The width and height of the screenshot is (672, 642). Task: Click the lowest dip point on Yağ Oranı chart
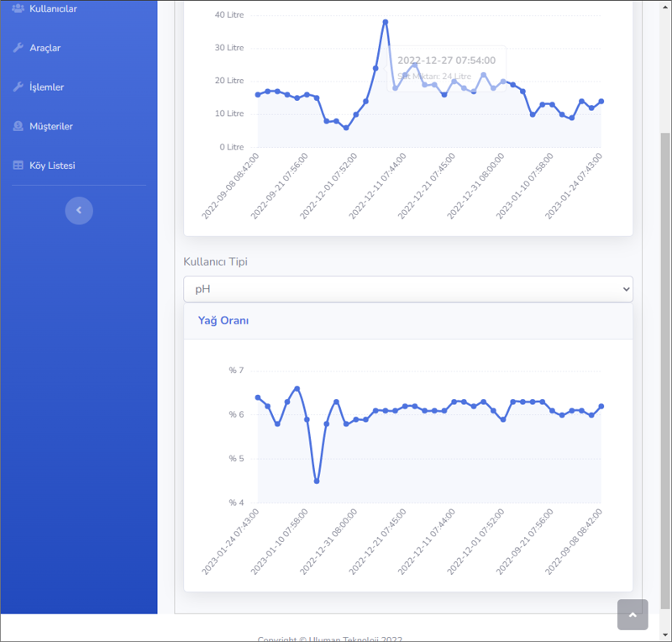pyautogui.click(x=317, y=481)
